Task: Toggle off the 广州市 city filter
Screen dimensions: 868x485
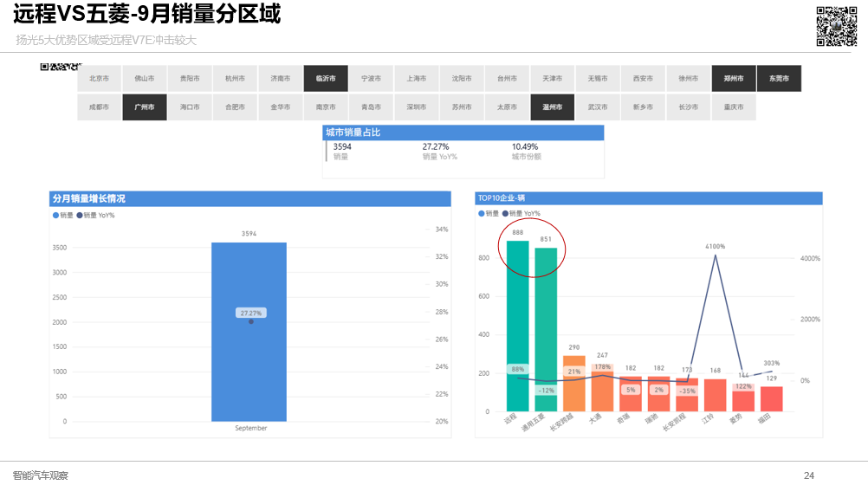Action: [x=145, y=107]
